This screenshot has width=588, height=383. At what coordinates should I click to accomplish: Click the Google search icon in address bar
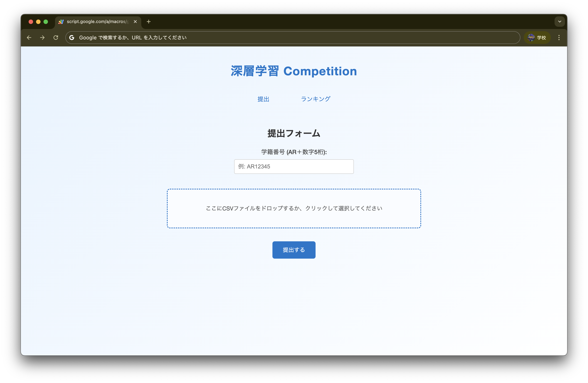tap(72, 38)
